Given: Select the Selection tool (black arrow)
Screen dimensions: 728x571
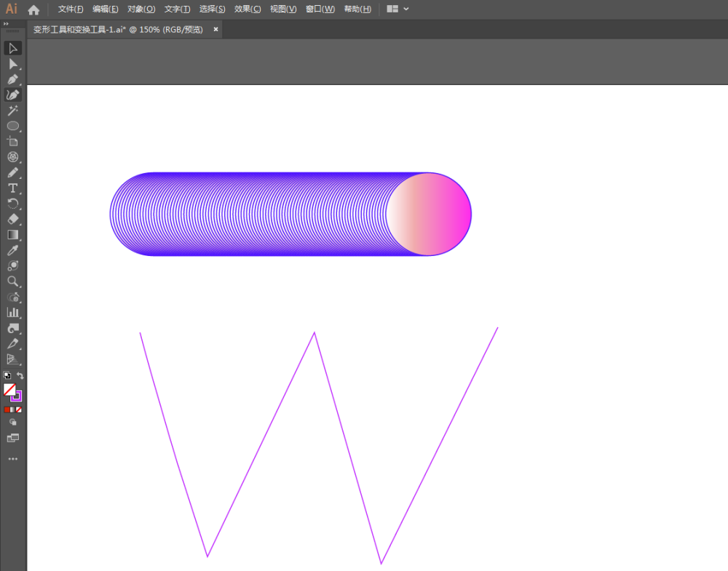Looking at the screenshot, I should (x=13, y=48).
